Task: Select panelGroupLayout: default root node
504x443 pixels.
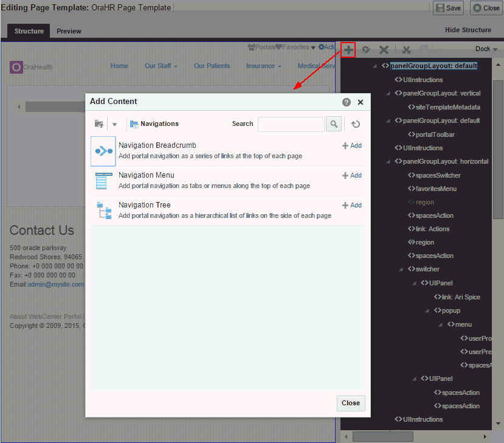Action: pyautogui.click(x=433, y=66)
